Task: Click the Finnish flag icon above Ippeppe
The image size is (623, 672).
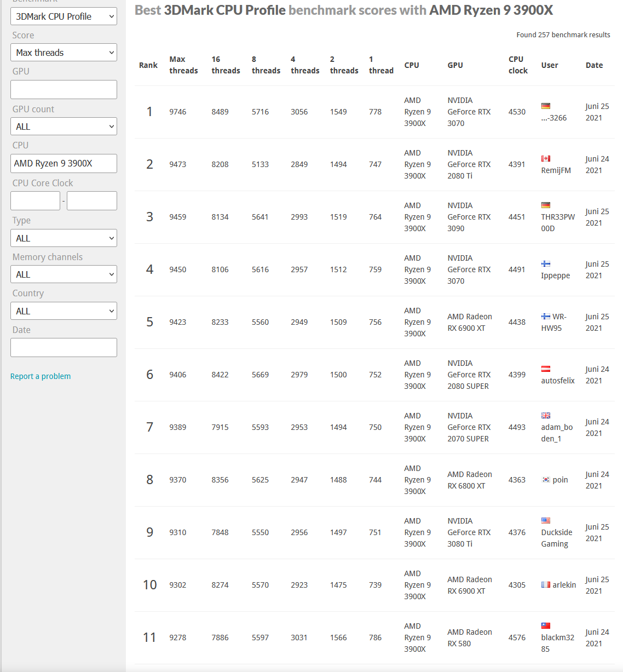Action: [545, 264]
